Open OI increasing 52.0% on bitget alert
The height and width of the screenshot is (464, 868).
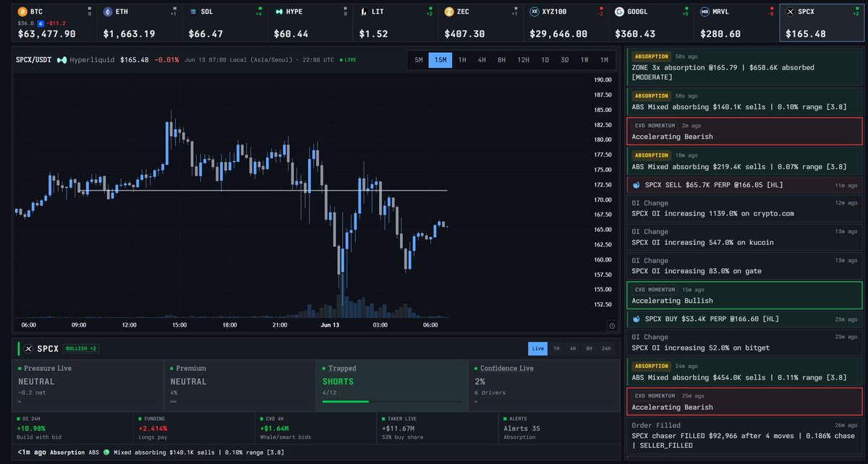coord(744,342)
